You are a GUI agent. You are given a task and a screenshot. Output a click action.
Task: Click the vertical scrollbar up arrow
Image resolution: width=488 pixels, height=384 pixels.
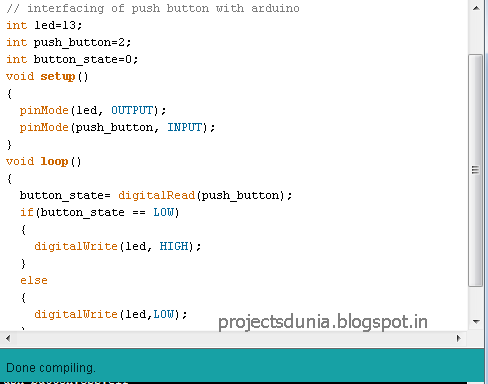[476, 8]
